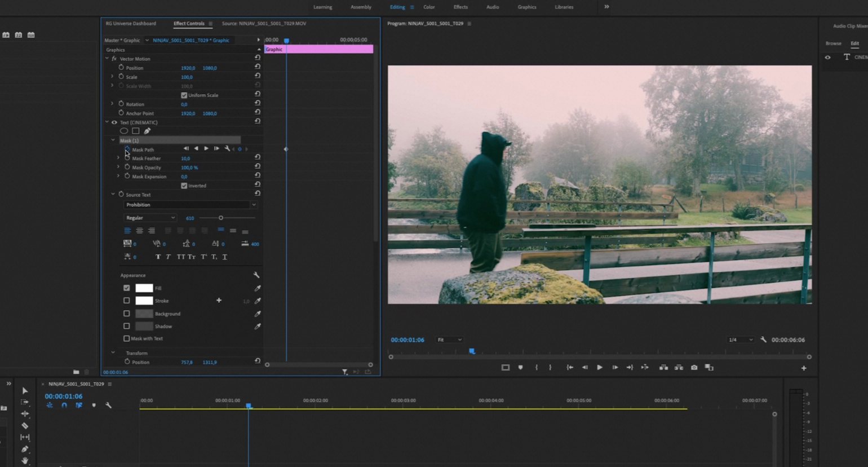Select the rectangle mask tool
The image size is (868, 467).
tap(136, 131)
